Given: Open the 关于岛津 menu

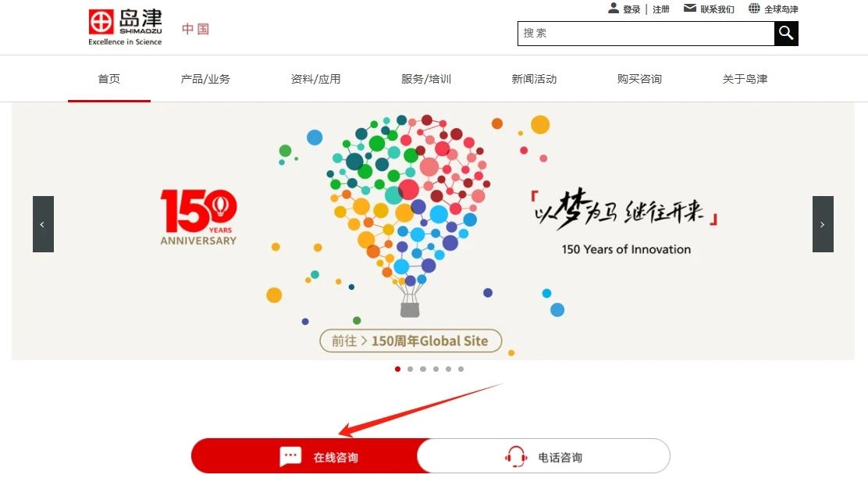Looking at the screenshot, I should point(745,79).
